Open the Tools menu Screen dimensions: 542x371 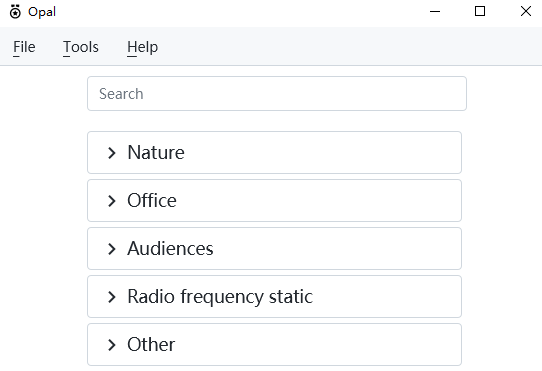tap(81, 47)
